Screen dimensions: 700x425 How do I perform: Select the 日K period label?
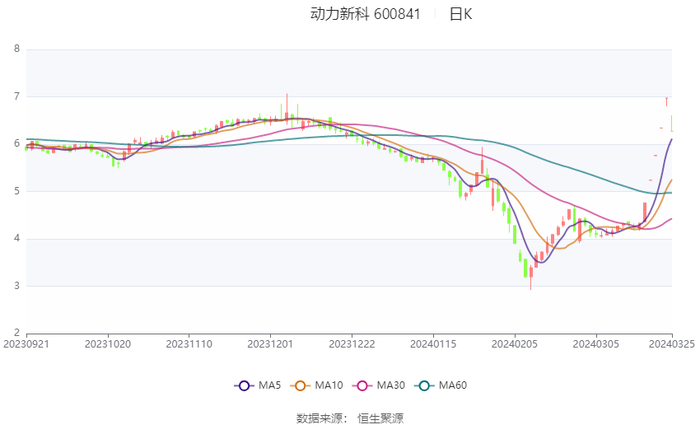[460, 15]
